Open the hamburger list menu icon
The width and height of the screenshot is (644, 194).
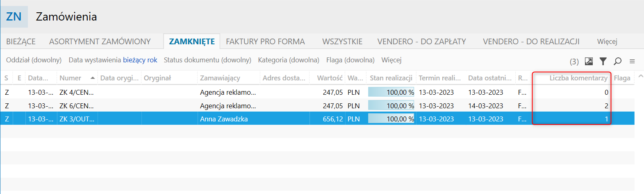[x=632, y=61]
